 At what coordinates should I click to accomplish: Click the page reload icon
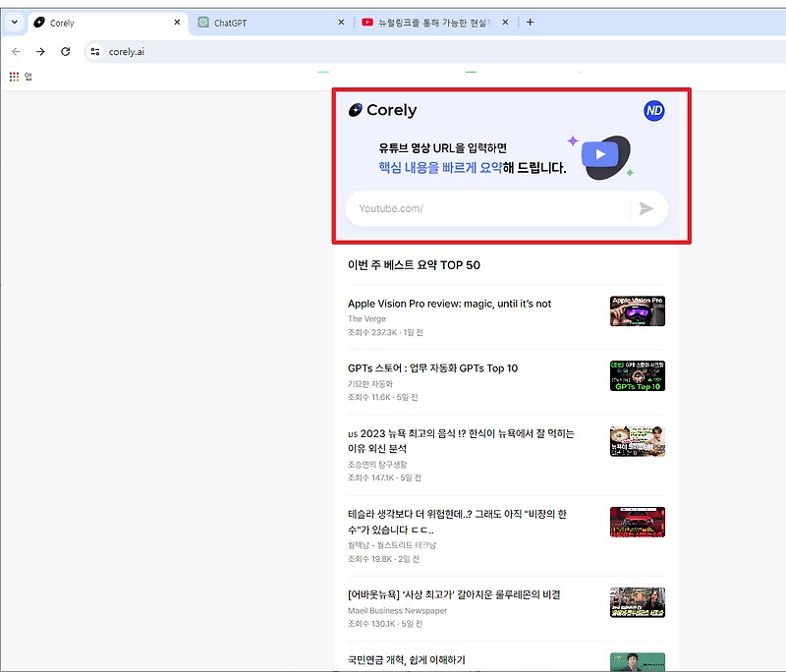[x=63, y=50]
